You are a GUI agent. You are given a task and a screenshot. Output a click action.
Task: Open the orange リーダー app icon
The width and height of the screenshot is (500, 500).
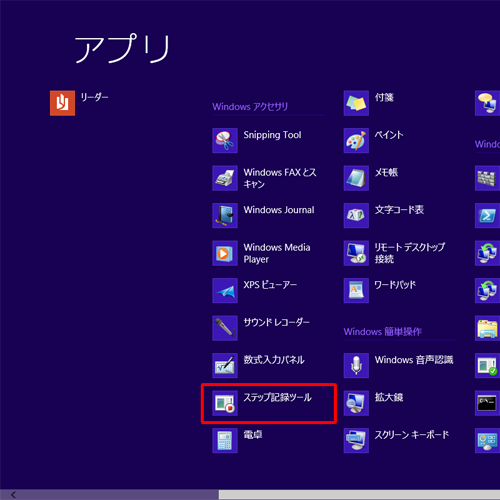(x=62, y=103)
